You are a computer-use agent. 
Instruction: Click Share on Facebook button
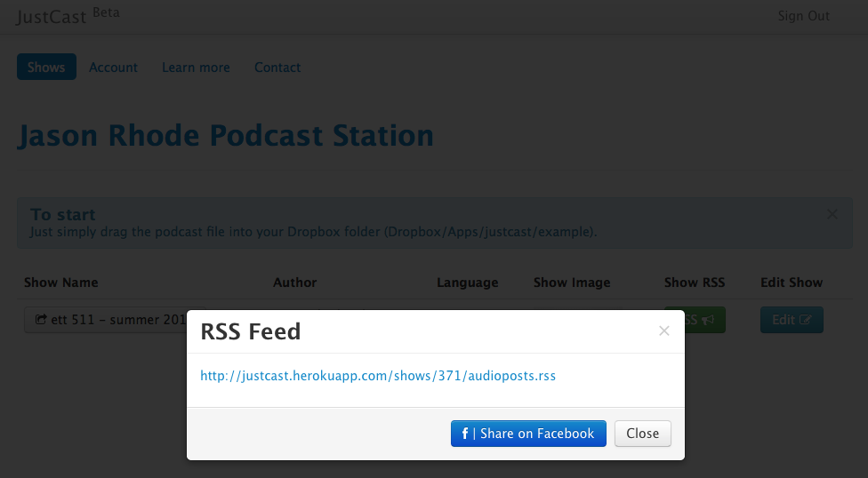click(528, 434)
